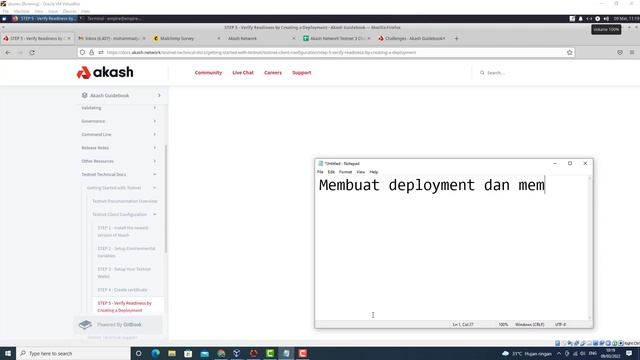Open Microsoft Edge from the taskbar
This screenshot has width=640, height=360.
[x=156, y=353]
